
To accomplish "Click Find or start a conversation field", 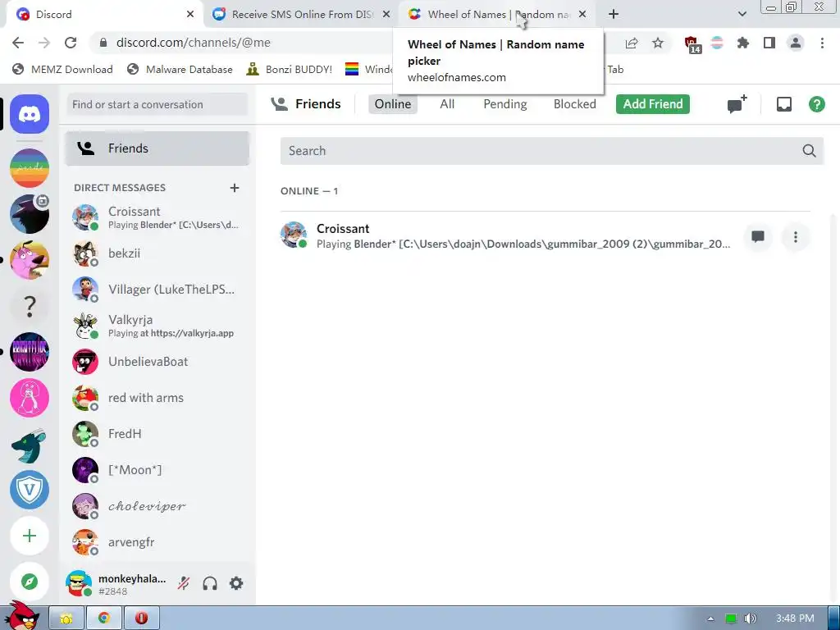I will coord(157,104).
